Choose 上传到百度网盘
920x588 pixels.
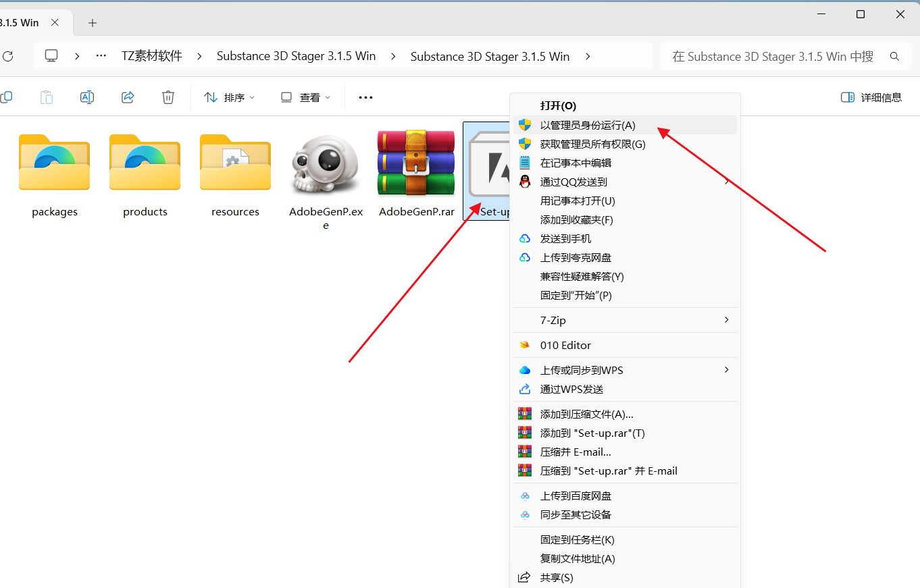point(625,496)
